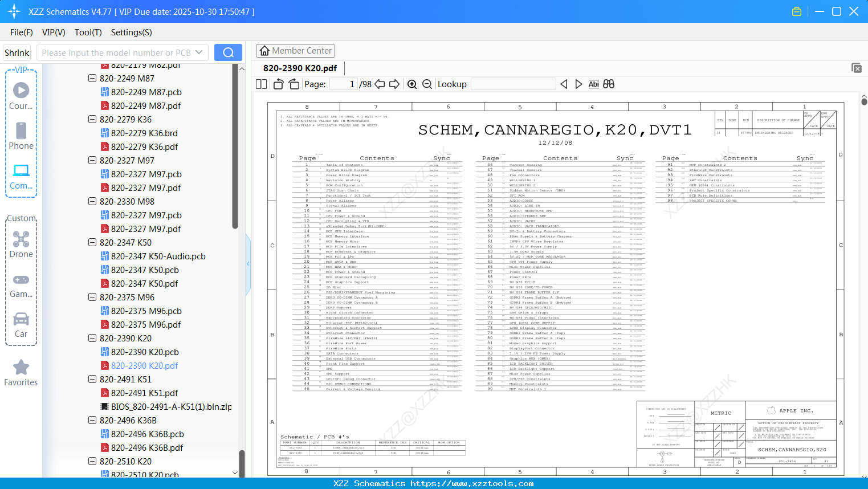868x489 pixels.
Task: Open the xzztools.com link in footer
Action: 472,483
